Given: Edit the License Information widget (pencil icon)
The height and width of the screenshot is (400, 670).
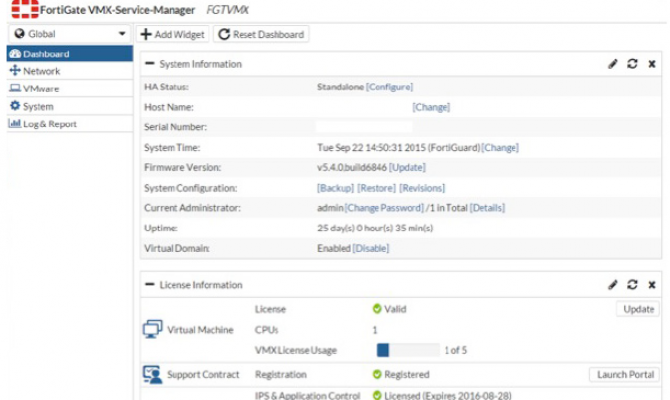Looking at the screenshot, I should tap(613, 285).
